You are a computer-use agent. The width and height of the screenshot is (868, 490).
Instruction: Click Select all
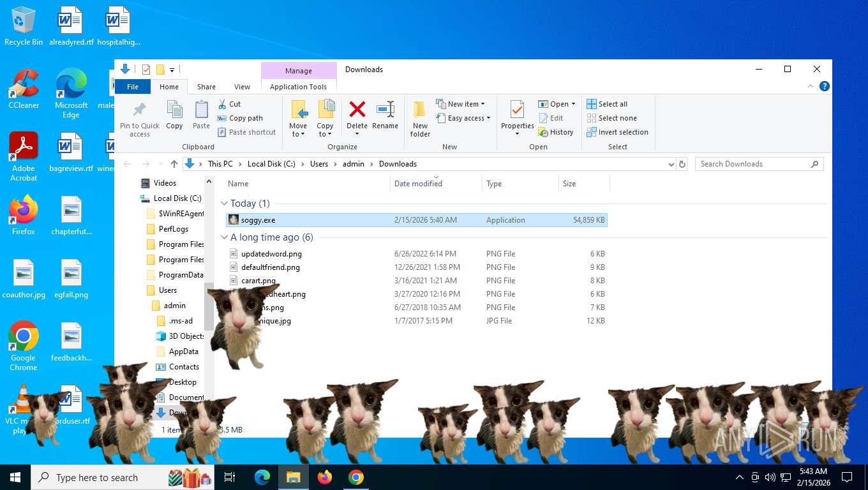[x=606, y=104]
